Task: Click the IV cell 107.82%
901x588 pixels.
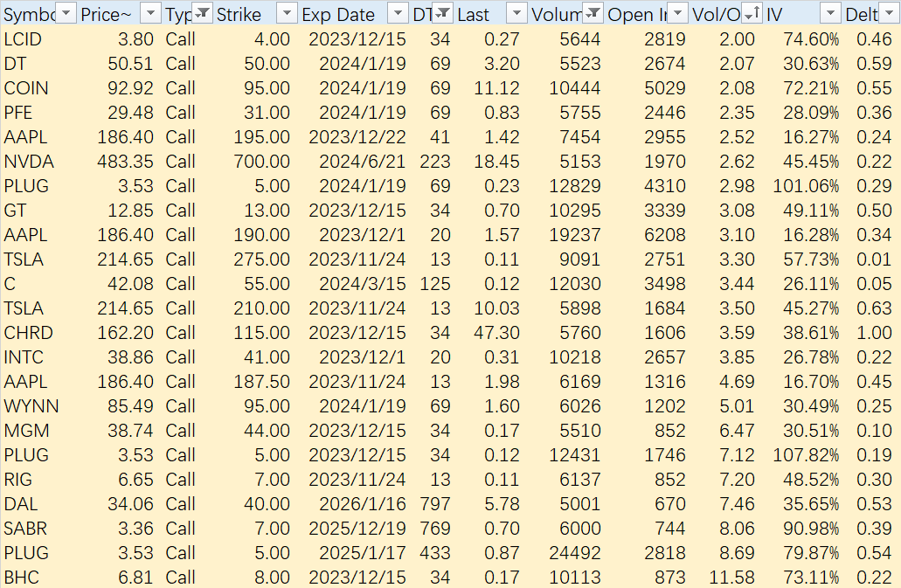Action: [x=806, y=455]
